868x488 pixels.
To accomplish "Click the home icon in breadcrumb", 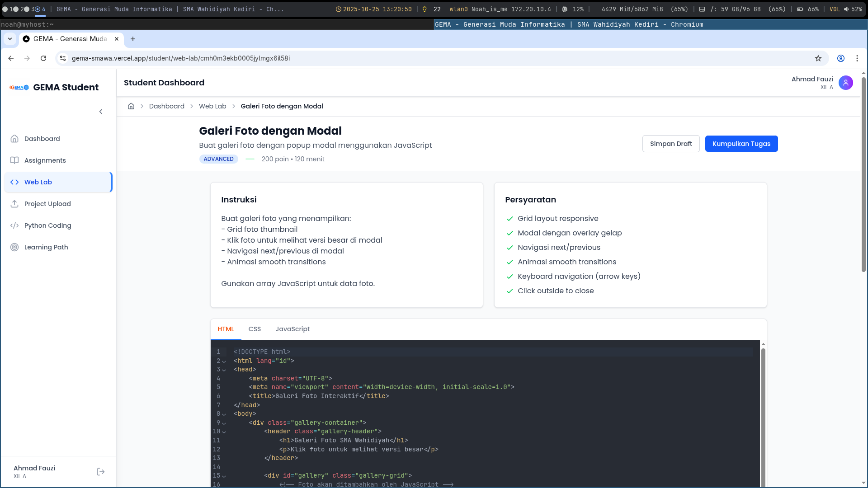I will pos(131,106).
